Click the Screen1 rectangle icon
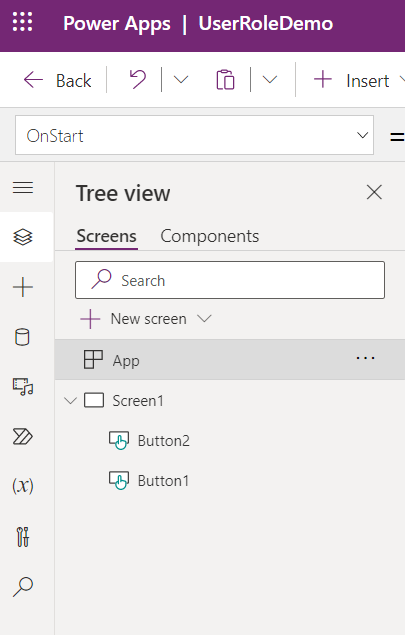This screenshot has width=405, height=635. coord(94,401)
